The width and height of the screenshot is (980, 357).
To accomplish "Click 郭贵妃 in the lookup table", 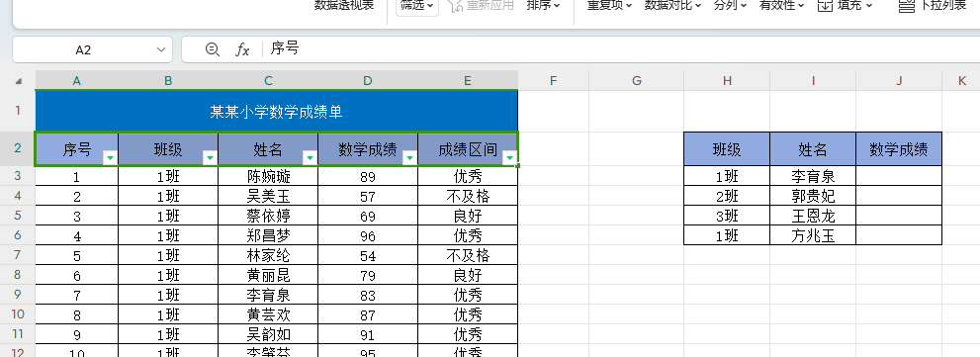I will pyautogui.click(x=813, y=197).
